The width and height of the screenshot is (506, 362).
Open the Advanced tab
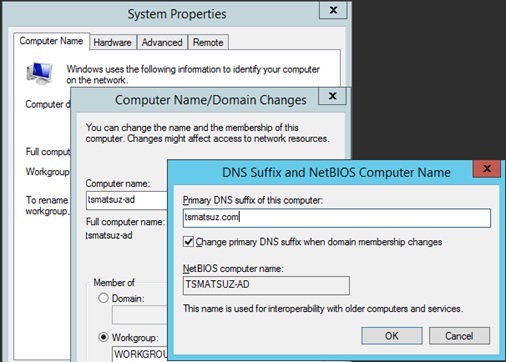162,42
